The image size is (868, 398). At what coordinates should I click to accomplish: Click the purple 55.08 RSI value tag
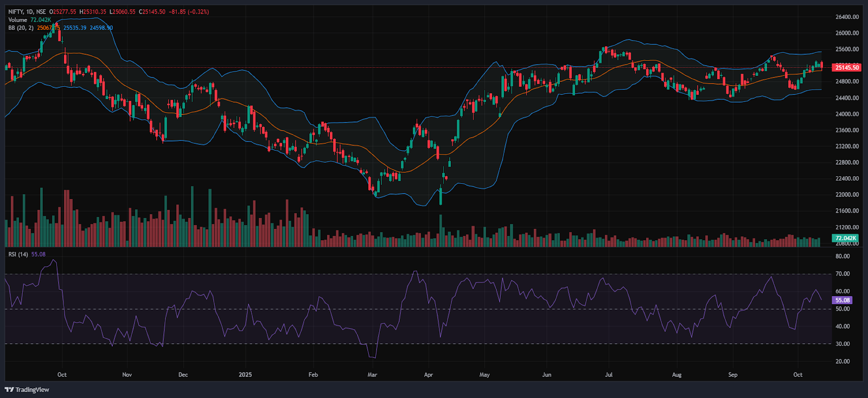pos(843,300)
